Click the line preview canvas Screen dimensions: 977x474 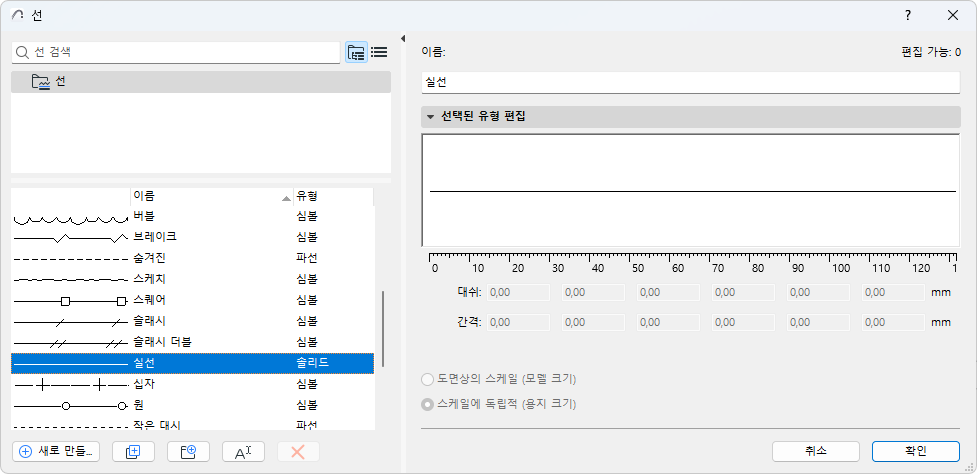[690, 191]
